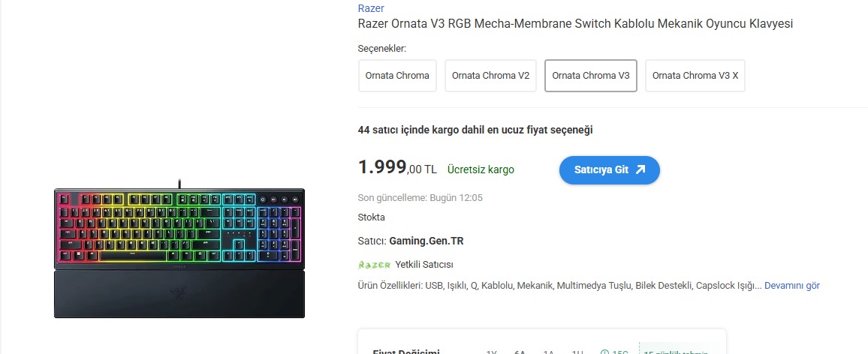This screenshot has width=868, height=354.
Task: Open the Razer brand link
Action: [x=371, y=8]
